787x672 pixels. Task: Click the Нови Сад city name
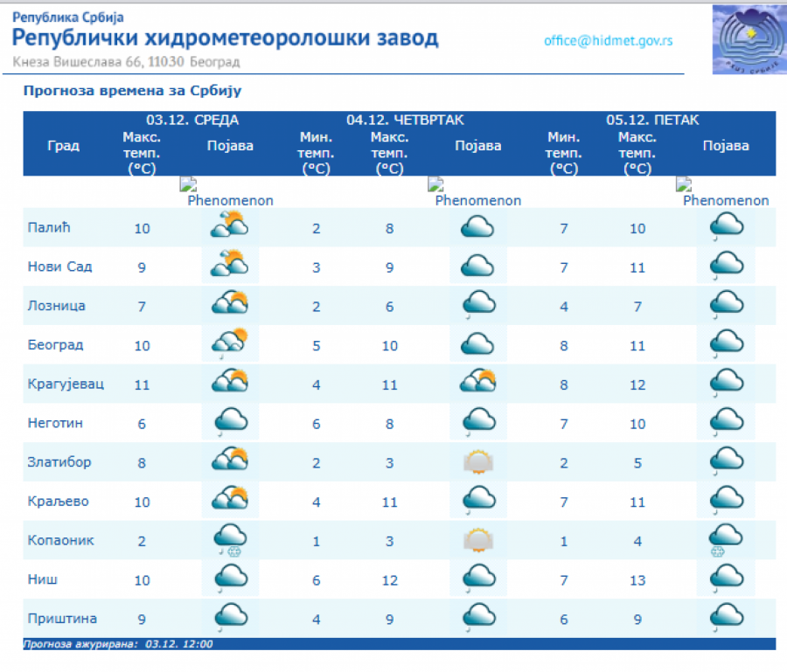point(60,267)
